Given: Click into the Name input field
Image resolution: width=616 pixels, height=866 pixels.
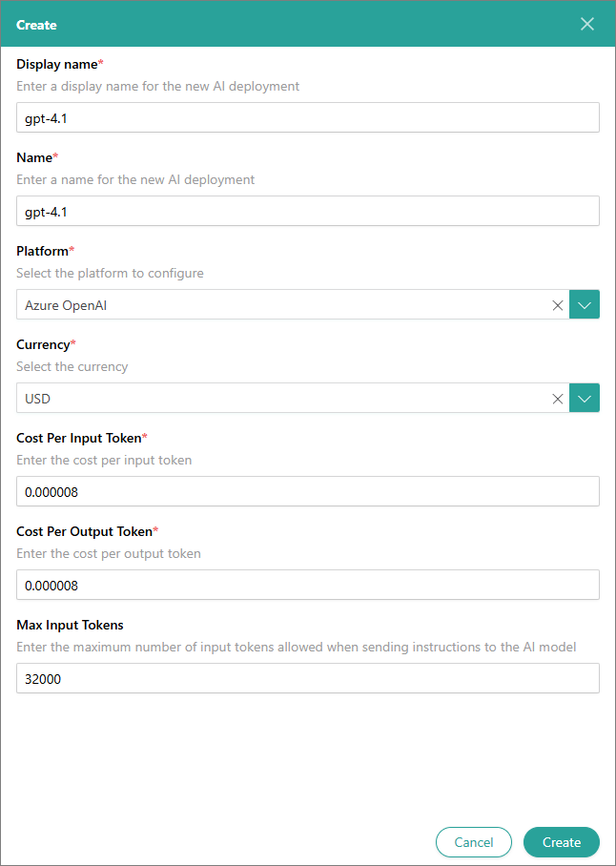Looking at the screenshot, I should click(307, 211).
